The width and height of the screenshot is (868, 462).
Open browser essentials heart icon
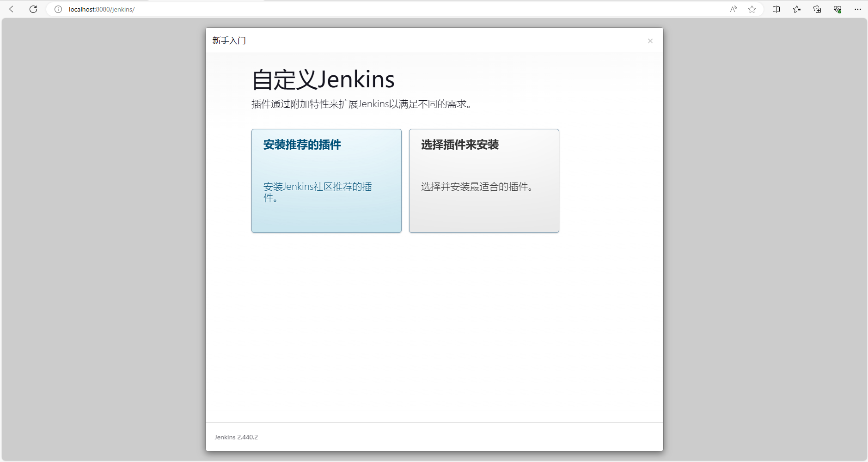click(x=837, y=9)
